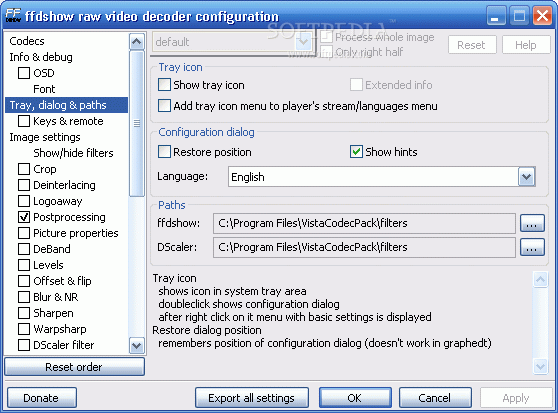Click the Help button
The height and width of the screenshot is (413, 558).
pyautogui.click(x=526, y=45)
